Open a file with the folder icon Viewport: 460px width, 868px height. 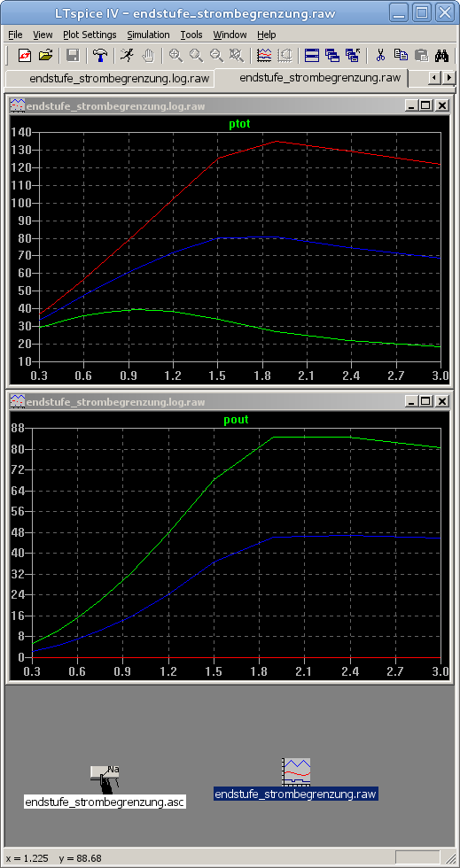pyautogui.click(x=45, y=55)
